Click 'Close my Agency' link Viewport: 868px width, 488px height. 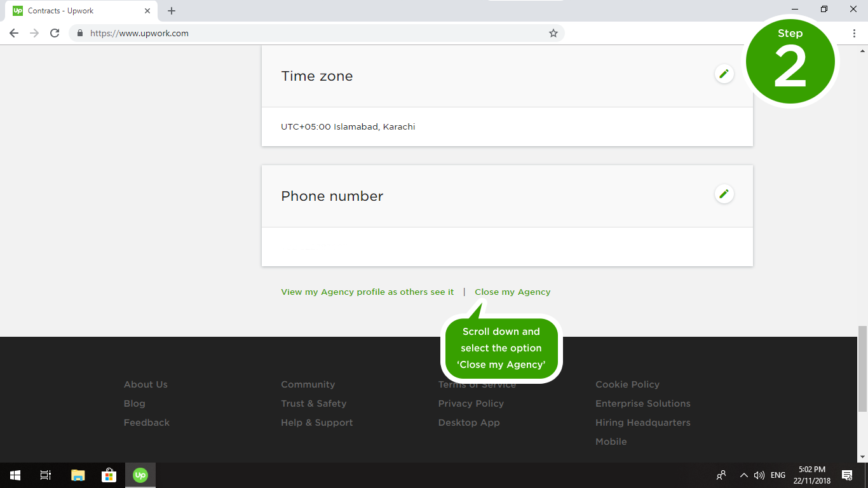(512, 292)
